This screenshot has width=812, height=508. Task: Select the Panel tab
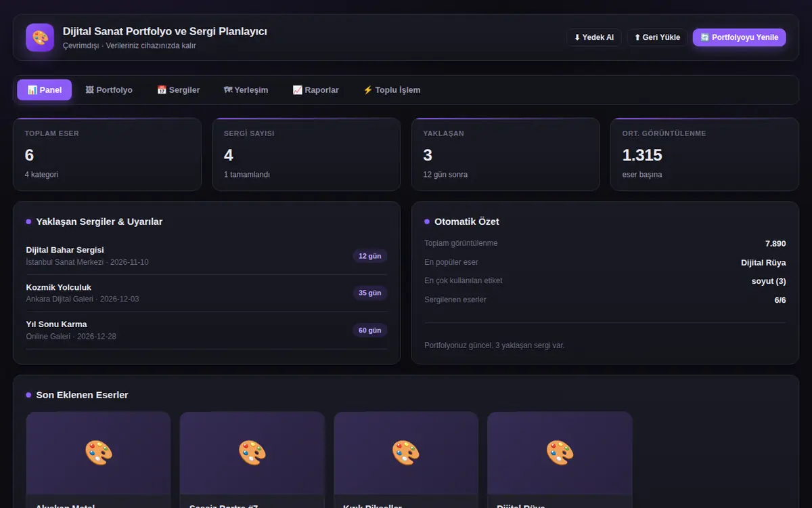point(45,90)
